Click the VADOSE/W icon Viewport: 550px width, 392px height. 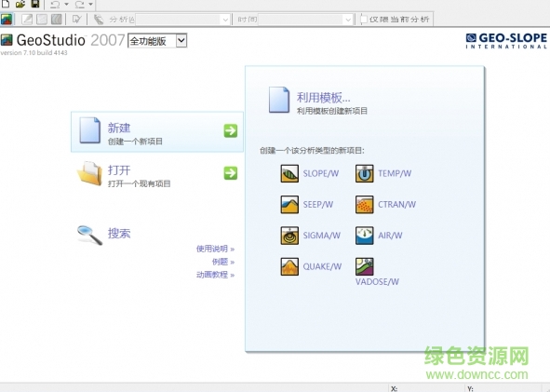point(365,266)
